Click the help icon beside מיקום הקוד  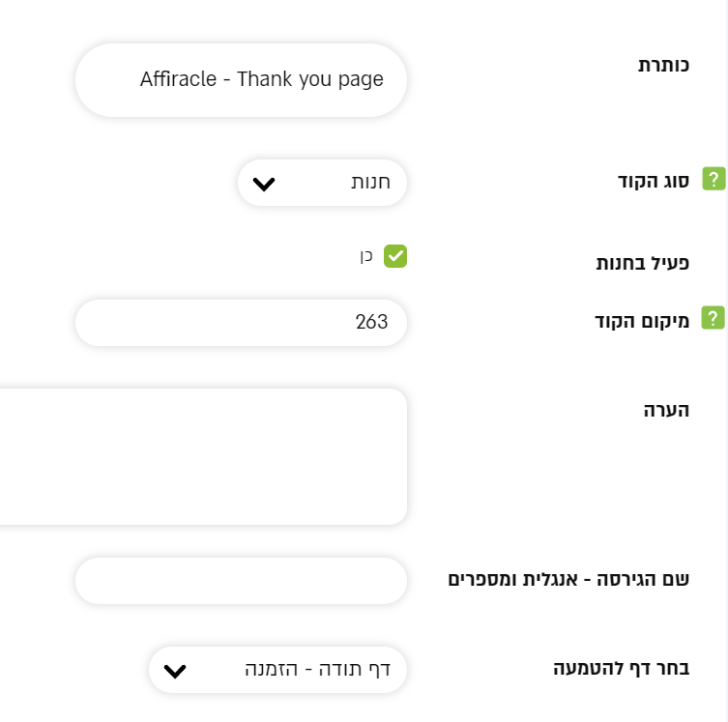pyautogui.click(x=713, y=317)
